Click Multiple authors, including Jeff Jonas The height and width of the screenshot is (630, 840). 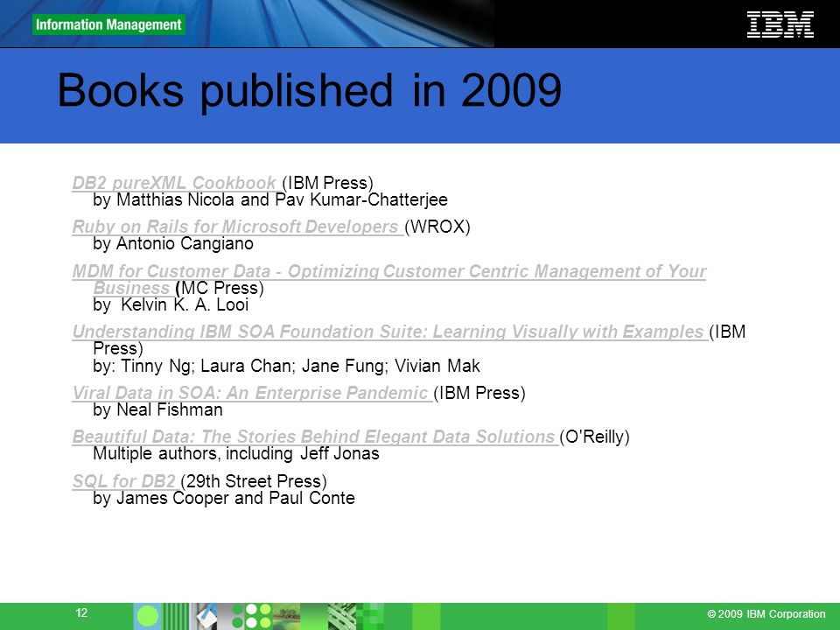click(235, 454)
